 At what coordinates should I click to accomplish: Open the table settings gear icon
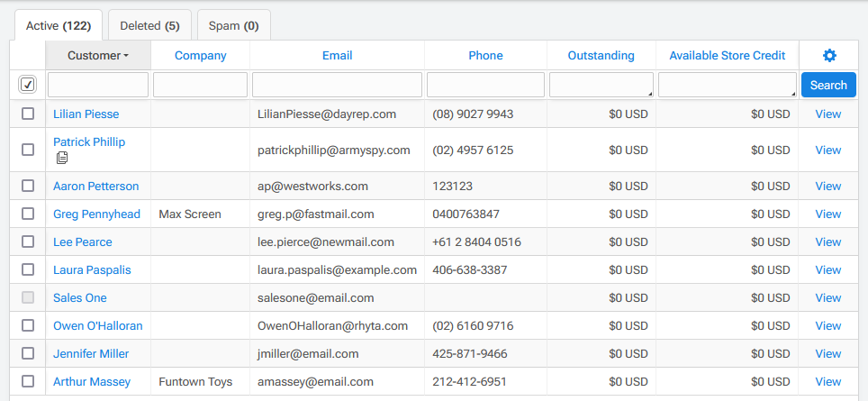[x=829, y=55]
